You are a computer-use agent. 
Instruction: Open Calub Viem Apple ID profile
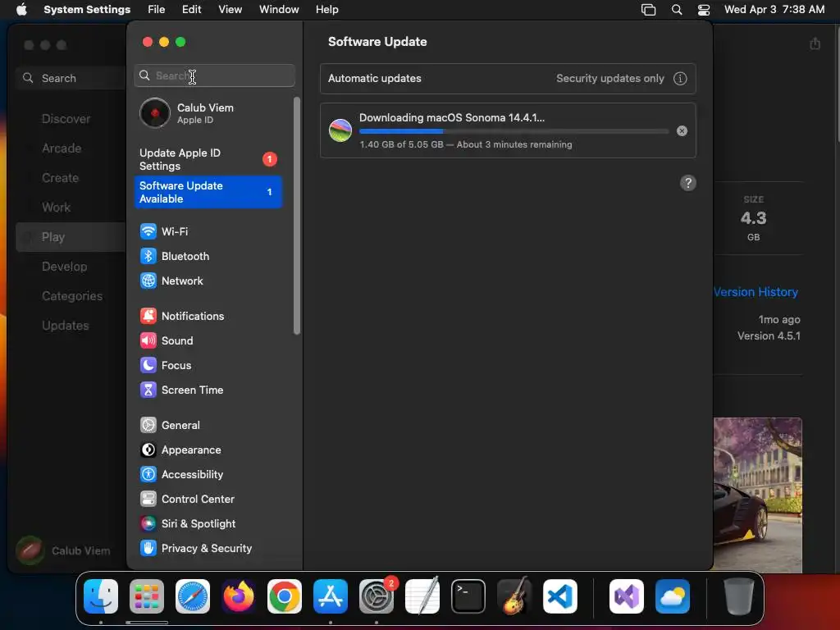point(209,113)
